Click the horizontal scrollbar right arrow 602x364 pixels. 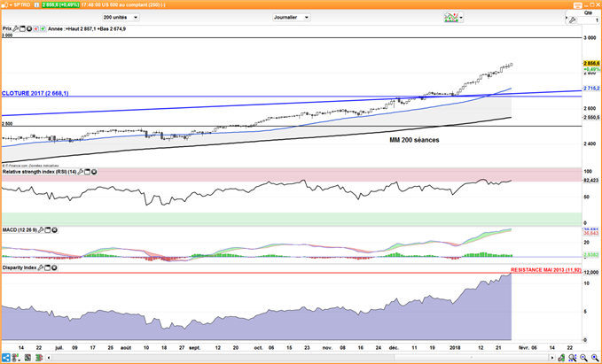552,358
